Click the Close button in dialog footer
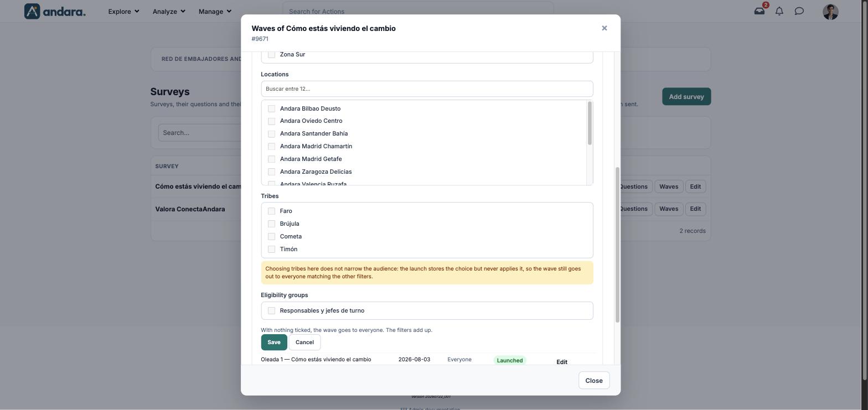The height and width of the screenshot is (410, 868). (x=594, y=380)
